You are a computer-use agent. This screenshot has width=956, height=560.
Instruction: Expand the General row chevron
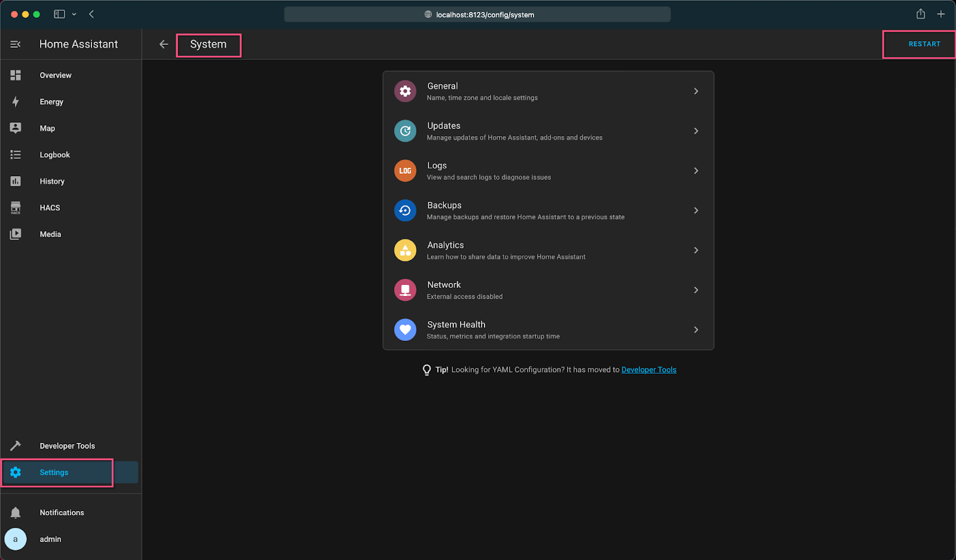tap(696, 91)
